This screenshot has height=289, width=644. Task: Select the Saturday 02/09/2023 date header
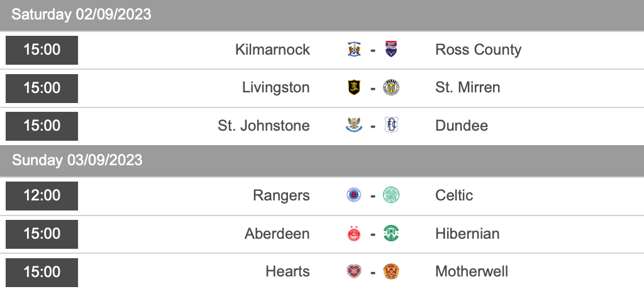82,14
